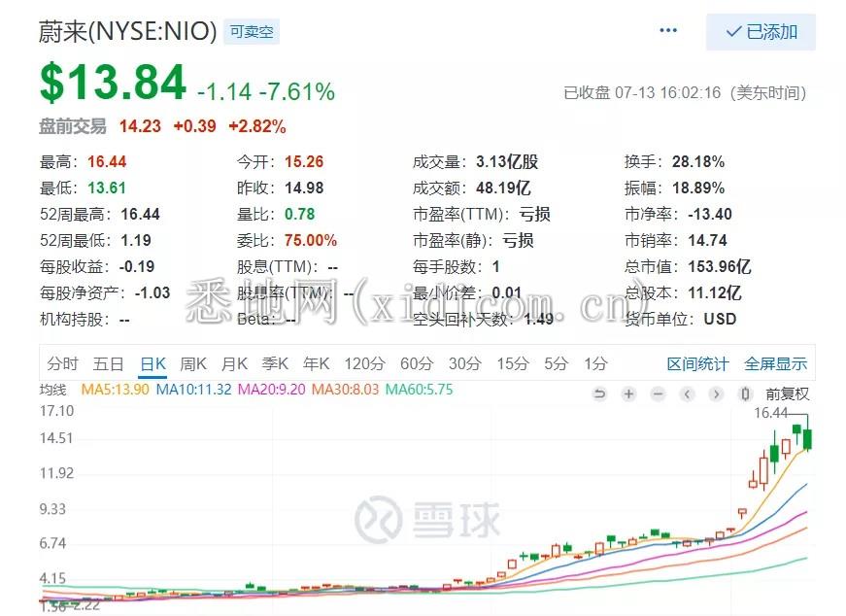Click the 市净率 value -13.40

coord(710,214)
